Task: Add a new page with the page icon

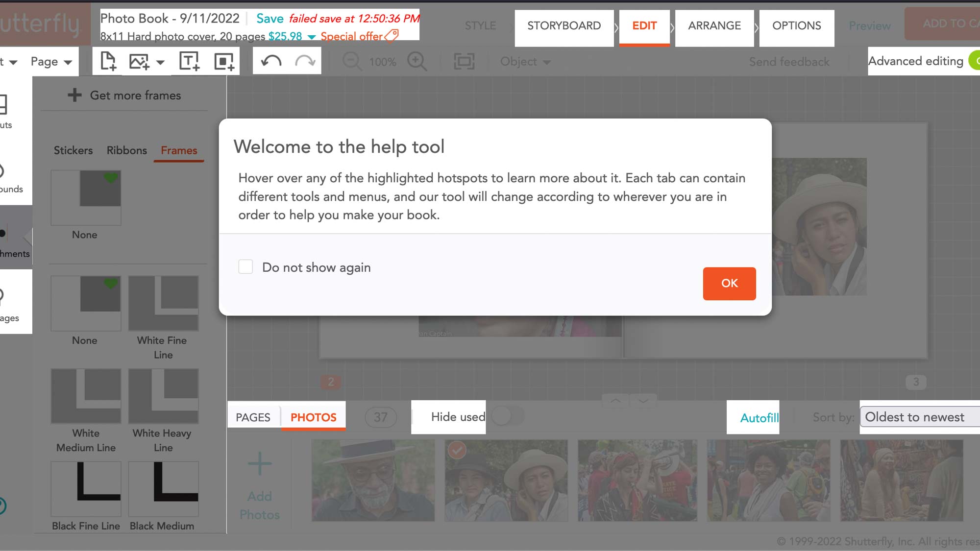Action: (108, 60)
